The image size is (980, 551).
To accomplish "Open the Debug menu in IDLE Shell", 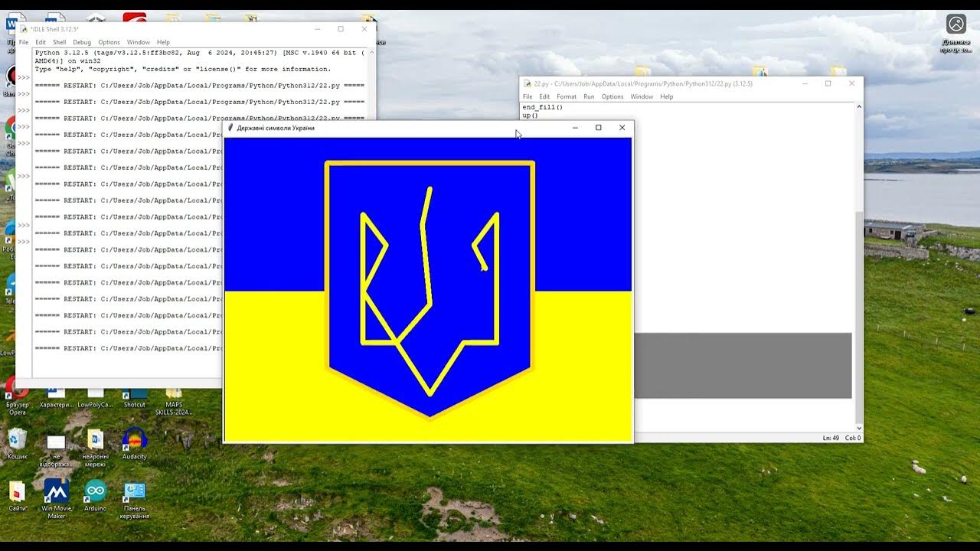I will (82, 42).
